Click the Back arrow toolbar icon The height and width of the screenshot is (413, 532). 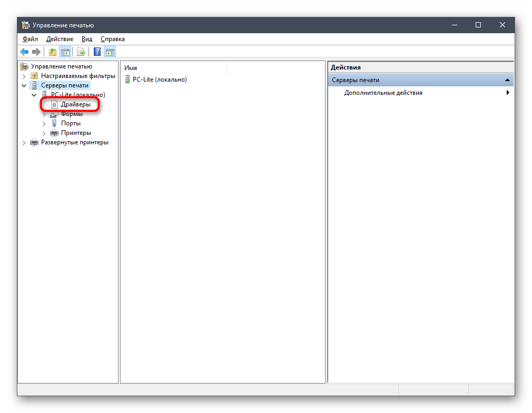pyautogui.click(x=24, y=52)
